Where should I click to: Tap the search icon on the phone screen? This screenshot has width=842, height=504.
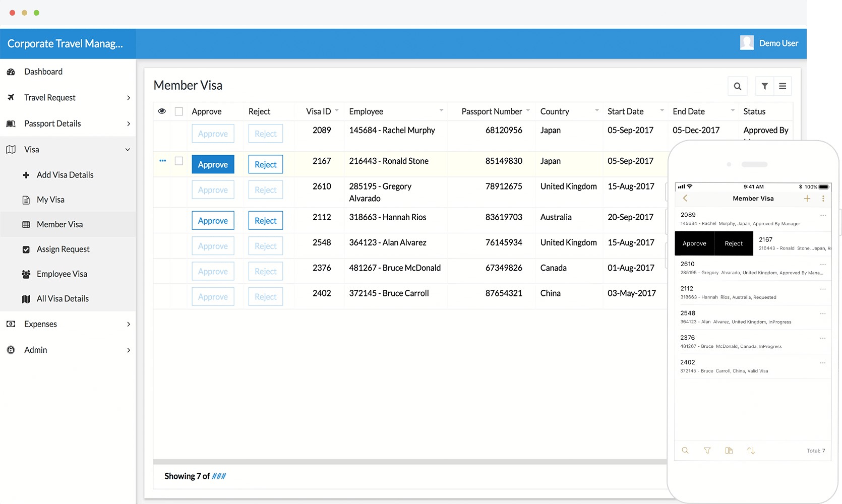(685, 450)
